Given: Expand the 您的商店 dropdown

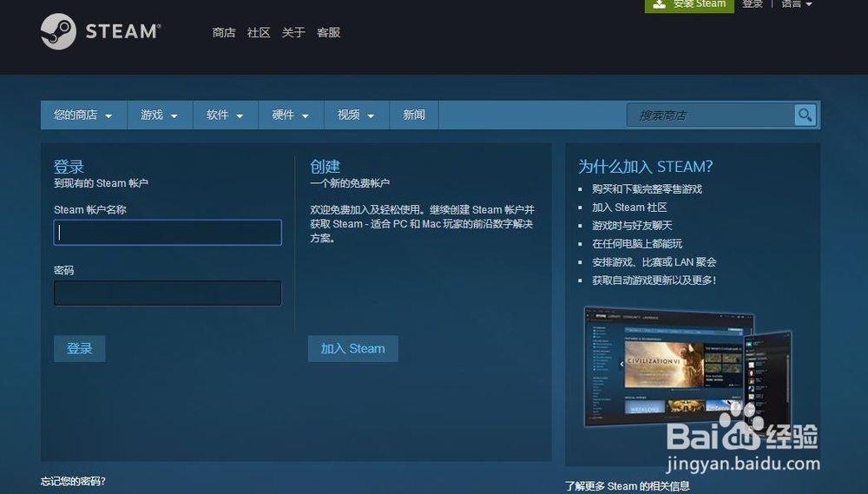Looking at the screenshot, I should pos(83,115).
